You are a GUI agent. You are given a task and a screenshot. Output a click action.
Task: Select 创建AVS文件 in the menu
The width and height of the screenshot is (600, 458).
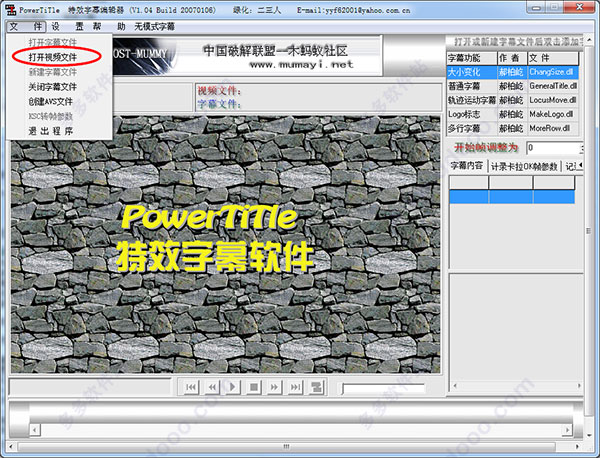point(51,101)
